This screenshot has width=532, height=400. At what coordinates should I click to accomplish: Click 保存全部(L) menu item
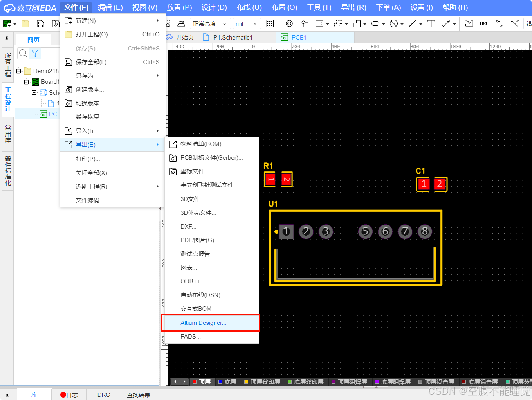tap(113, 62)
